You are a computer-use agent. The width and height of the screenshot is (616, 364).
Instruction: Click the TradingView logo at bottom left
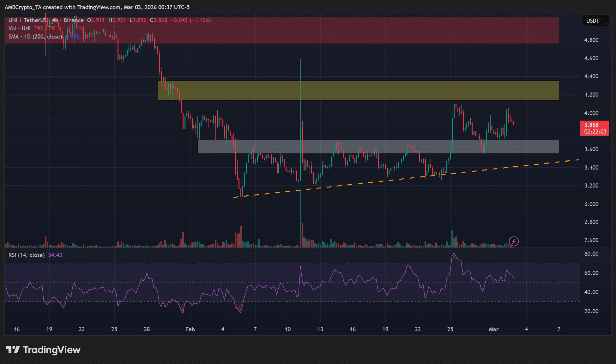43,350
